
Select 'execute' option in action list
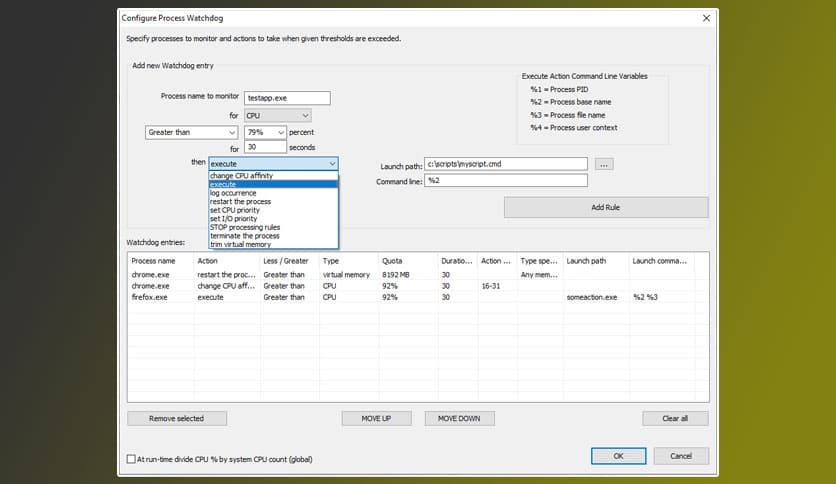[x=273, y=184]
